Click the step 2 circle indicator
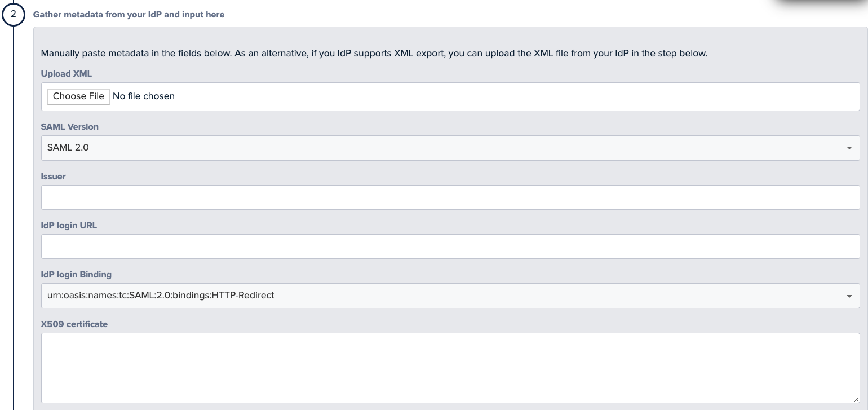868x410 pixels. [14, 15]
